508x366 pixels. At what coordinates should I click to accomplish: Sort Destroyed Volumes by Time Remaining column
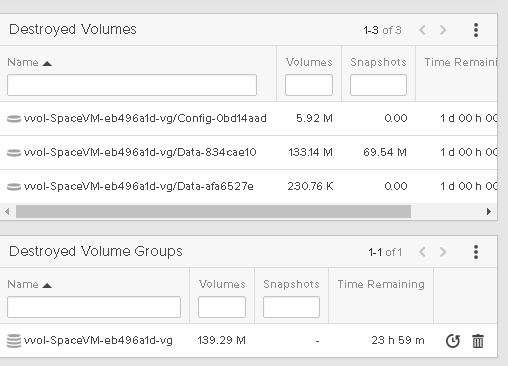(461, 62)
